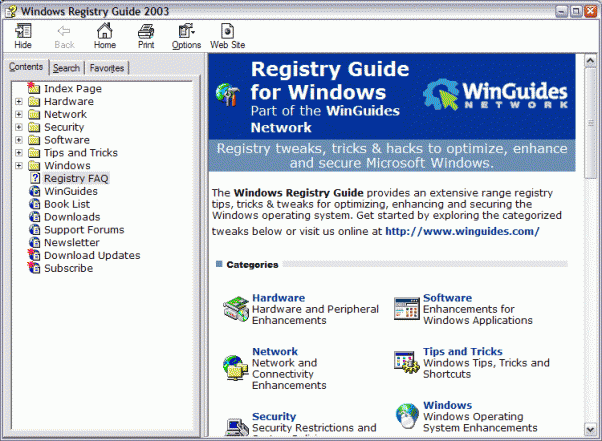The height and width of the screenshot is (441, 602).
Task: Switch to the Search tab
Action: point(66,68)
